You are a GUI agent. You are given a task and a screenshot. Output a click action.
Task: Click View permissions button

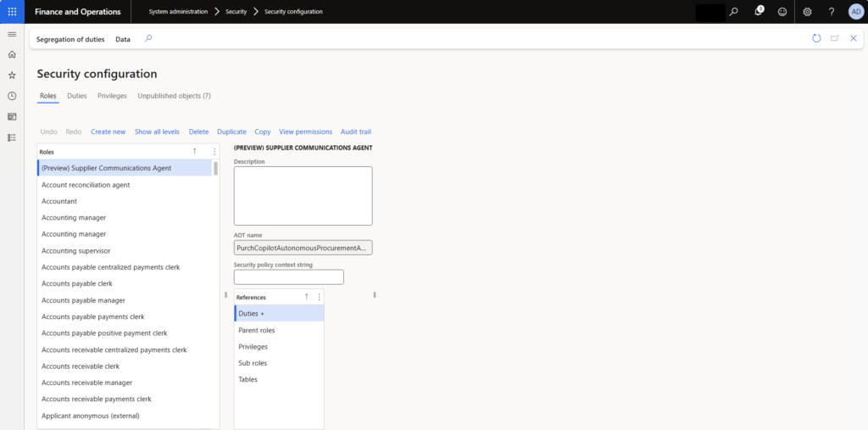[305, 131]
